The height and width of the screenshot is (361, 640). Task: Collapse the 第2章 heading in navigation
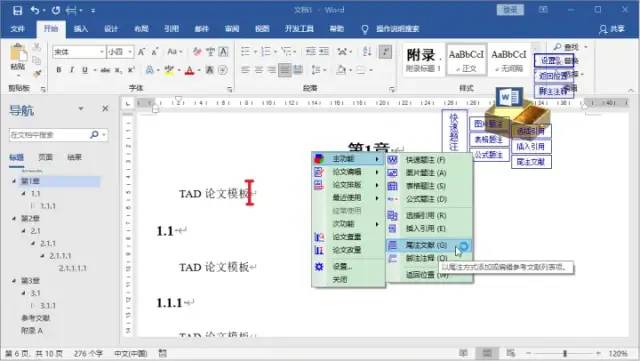(15, 219)
